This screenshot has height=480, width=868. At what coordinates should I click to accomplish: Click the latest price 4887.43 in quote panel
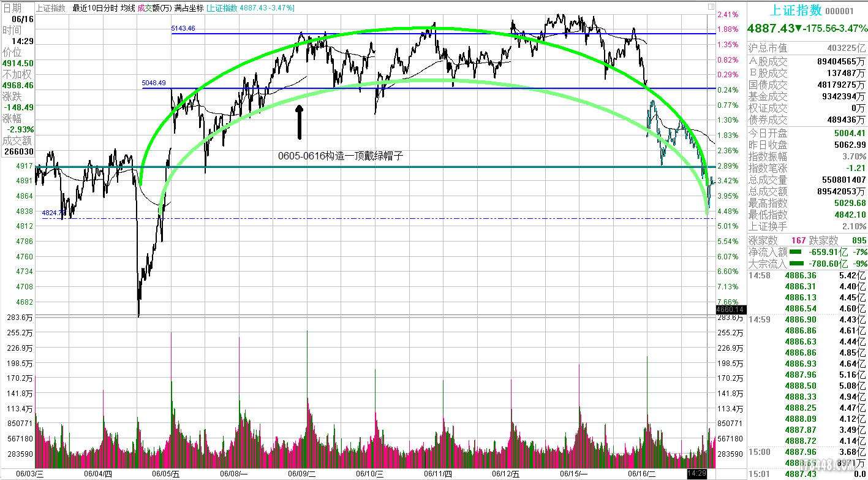pos(771,29)
